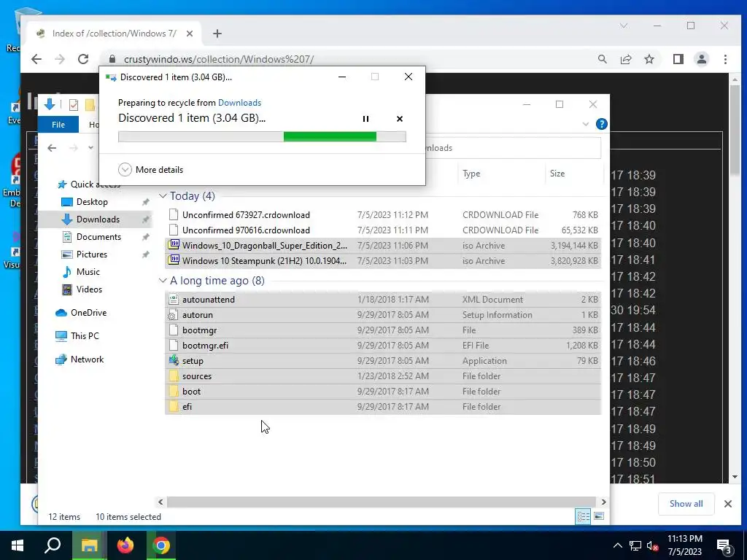The width and height of the screenshot is (747, 560).
Task: Click the green recycle progress bar
Action: tap(262, 136)
